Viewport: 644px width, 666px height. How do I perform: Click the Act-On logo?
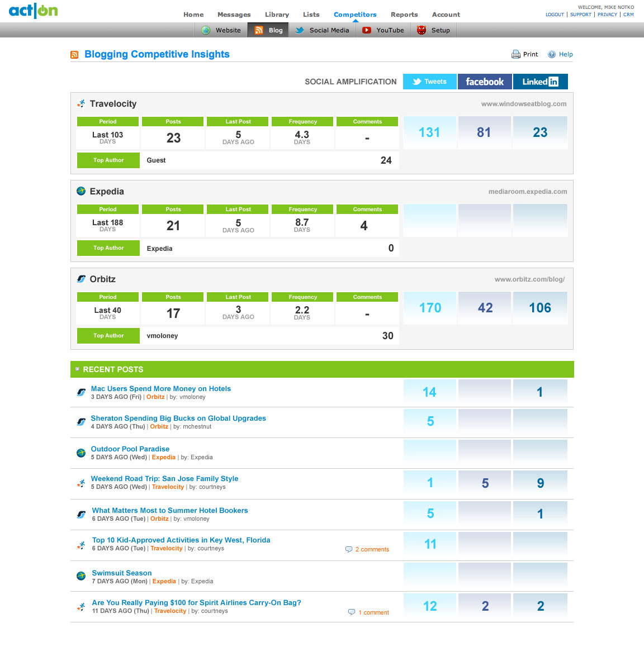coord(33,11)
